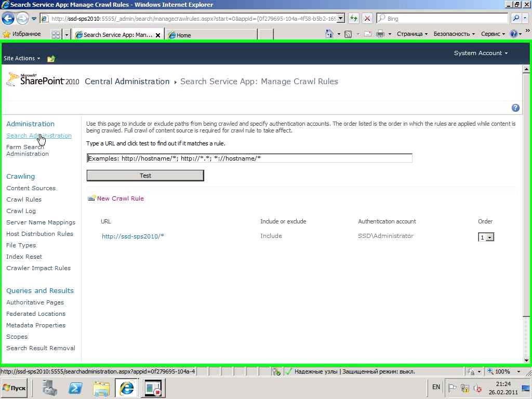Click the RSS feeds icon

(348, 34)
